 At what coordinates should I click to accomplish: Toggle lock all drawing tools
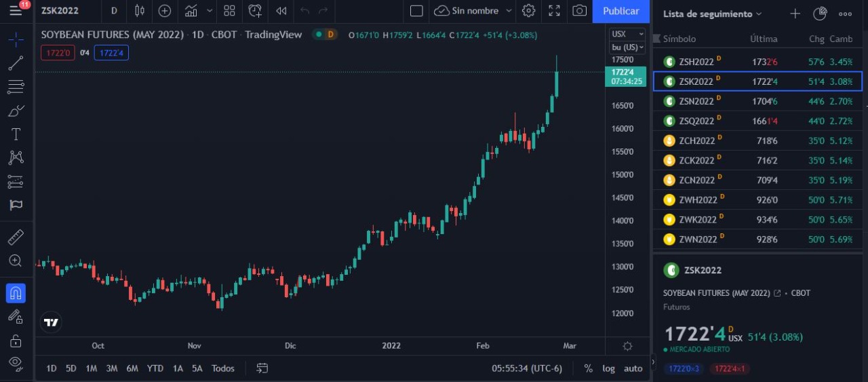[16, 340]
